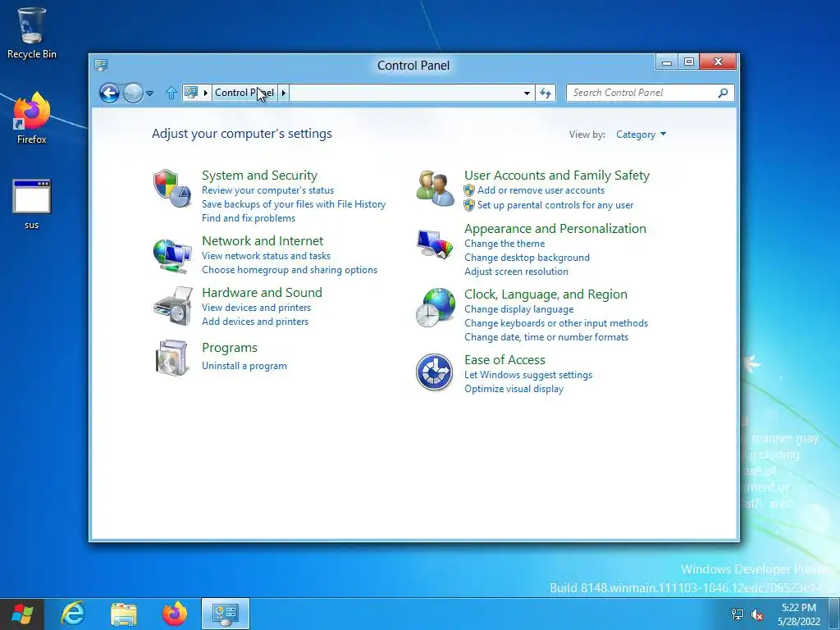840x630 pixels.
Task: Open Appearance and Personalization heading
Action: [x=555, y=229]
